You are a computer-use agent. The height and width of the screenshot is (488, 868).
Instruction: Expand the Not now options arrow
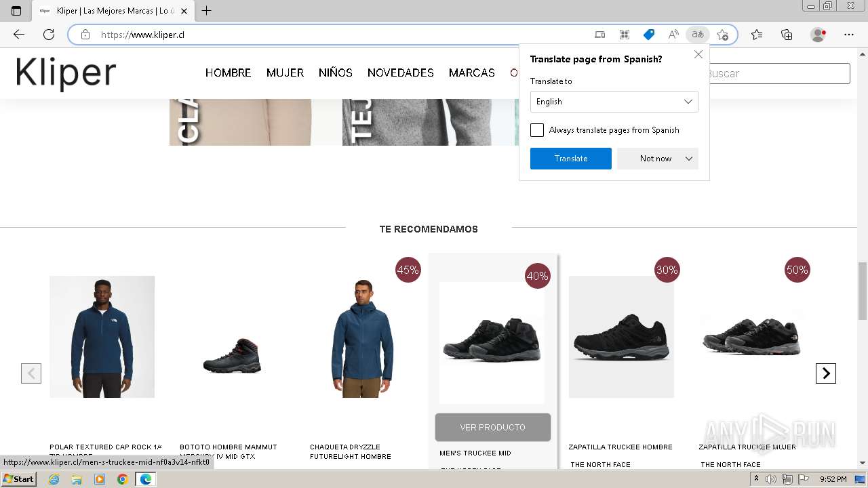(689, 159)
